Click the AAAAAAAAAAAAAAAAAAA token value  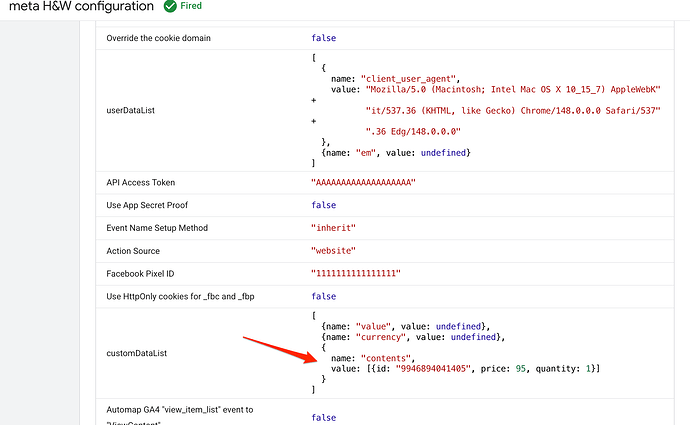point(363,183)
